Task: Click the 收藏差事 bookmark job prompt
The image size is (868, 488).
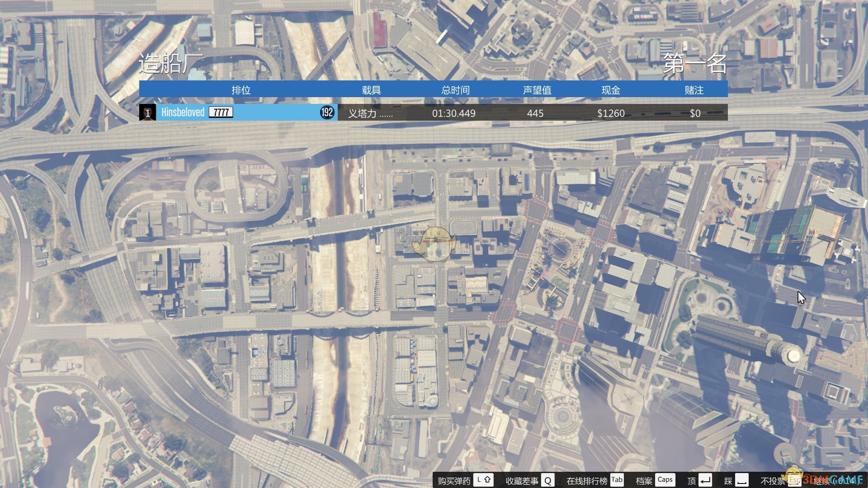Action: coord(522,481)
